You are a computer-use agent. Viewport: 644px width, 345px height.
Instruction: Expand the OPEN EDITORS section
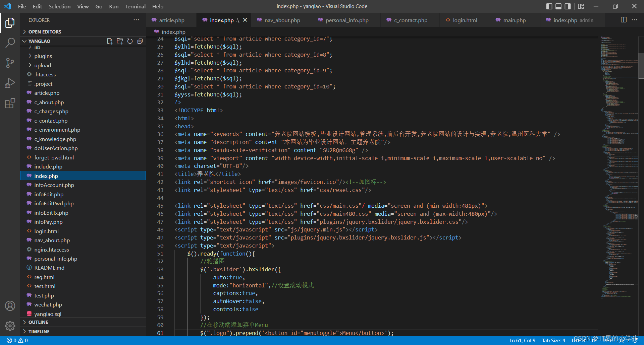point(83,32)
